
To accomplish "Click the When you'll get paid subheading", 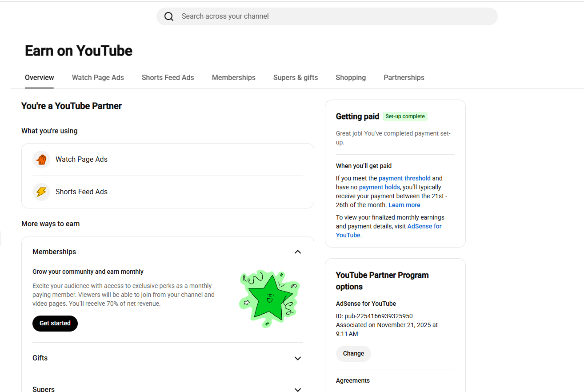I will 364,166.
